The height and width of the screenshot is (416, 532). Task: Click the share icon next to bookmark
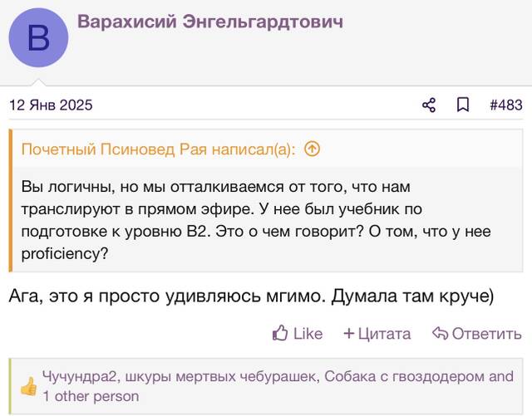[x=429, y=105]
